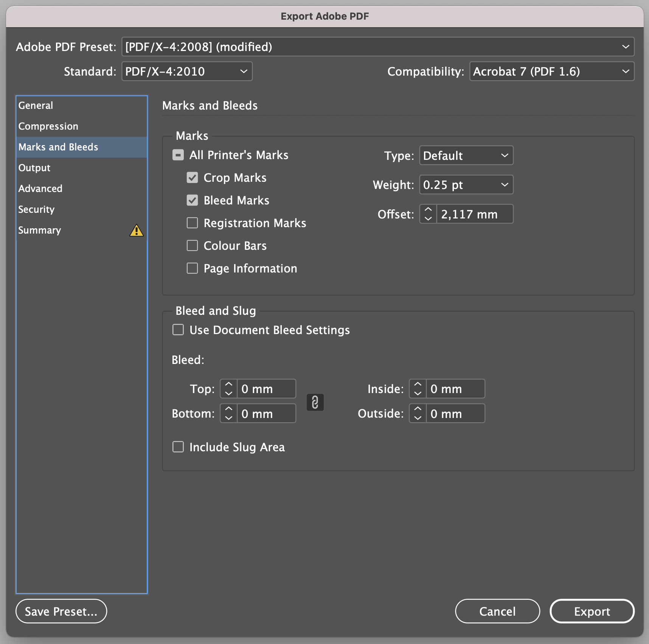Expand the Standard PDF/X-4:2010 dropdown
Screen dimensions: 649x644
pyautogui.click(x=187, y=71)
